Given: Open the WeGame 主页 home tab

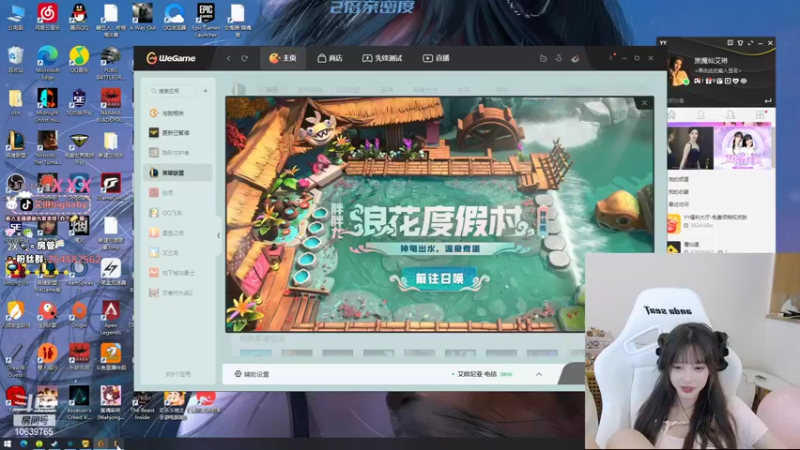Looking at the screenshot, I should coord(283,58).
